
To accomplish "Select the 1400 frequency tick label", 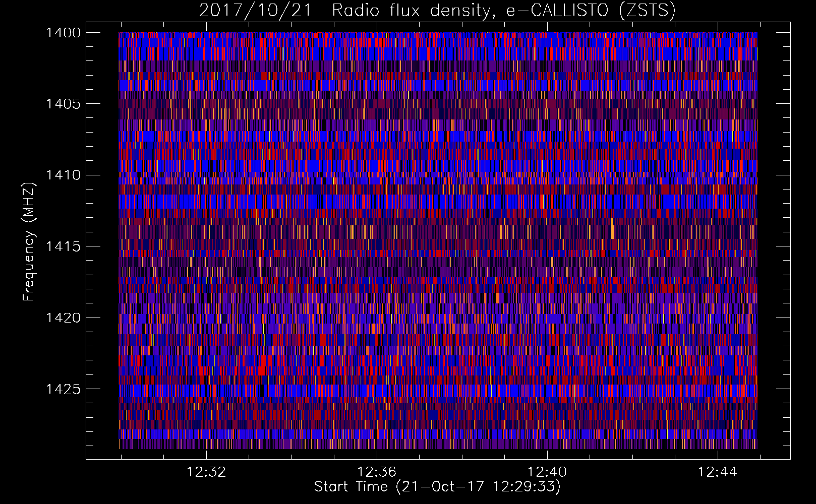I will click(63, 33).
